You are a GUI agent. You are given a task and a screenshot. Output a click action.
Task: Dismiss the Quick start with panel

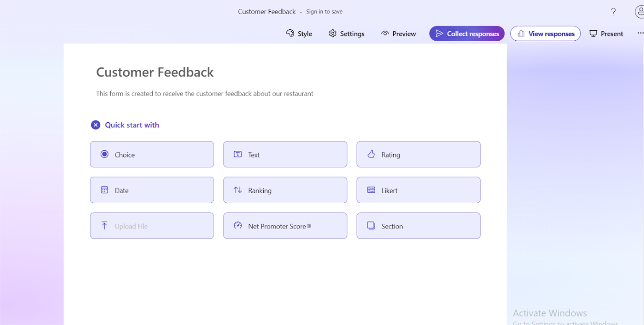96,124
